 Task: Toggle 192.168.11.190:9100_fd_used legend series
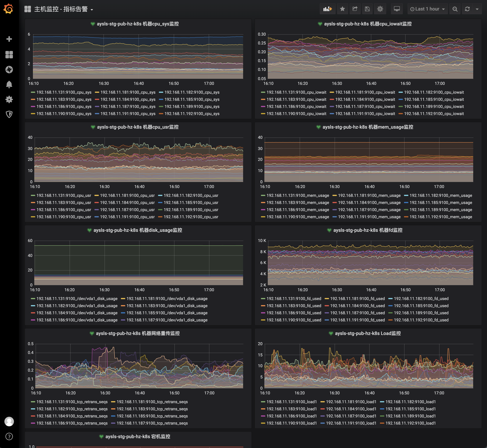tap(294, 320)
